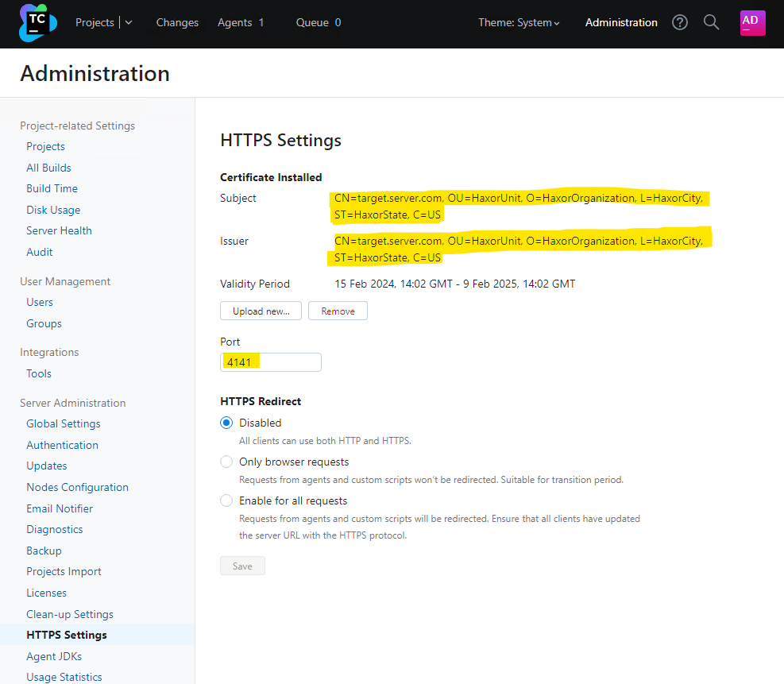Screen dimensions: 784x684
Task: Open the Theme: System dropdown
Action: click(x=519, y=23)
